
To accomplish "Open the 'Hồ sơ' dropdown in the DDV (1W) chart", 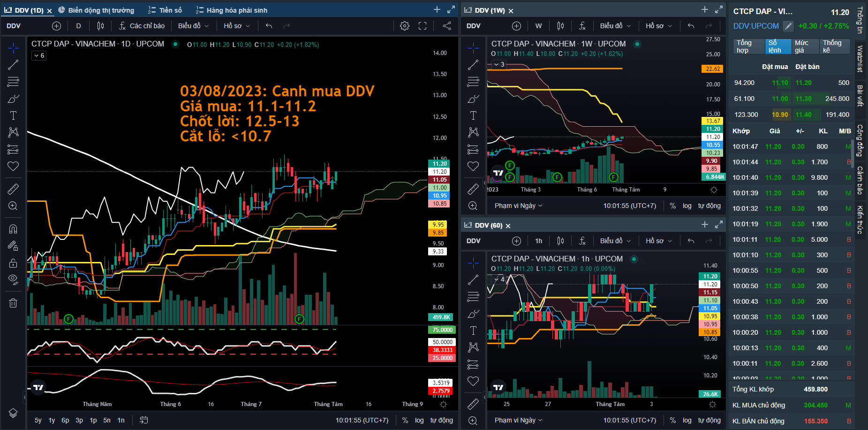I will (659, 26).
